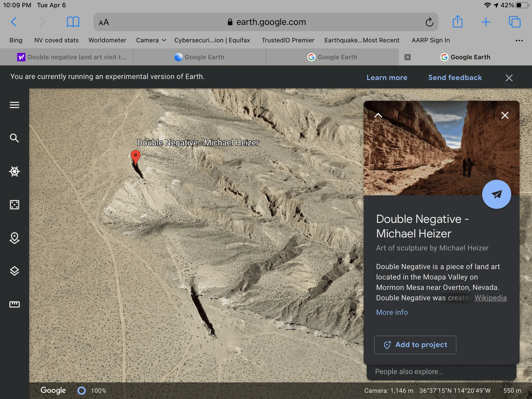
Task: Open the Earth search tool
Action: (x=15, y=138)
